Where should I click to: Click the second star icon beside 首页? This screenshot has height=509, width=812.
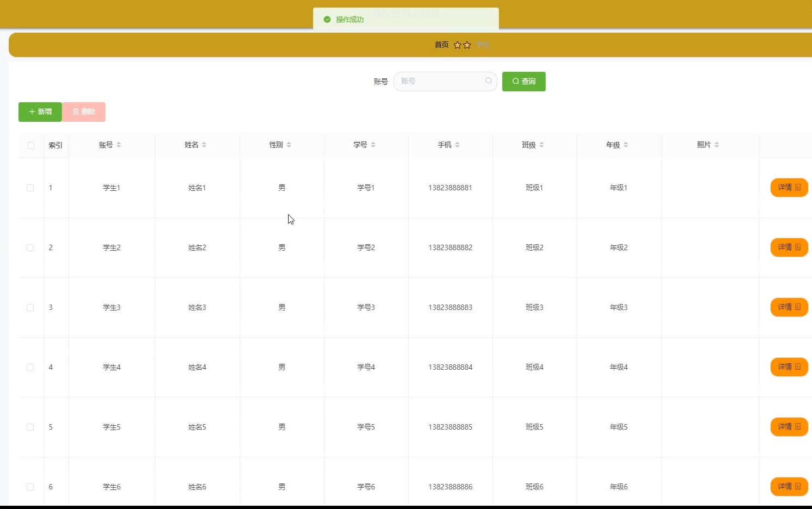(x=467, y=45)
